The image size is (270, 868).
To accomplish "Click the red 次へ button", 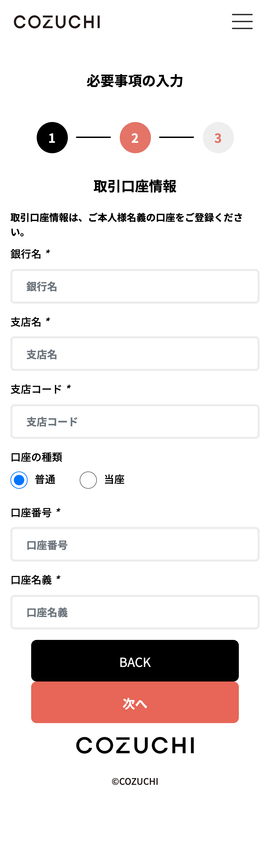I will pyautogui.click(x=135, y=702).
